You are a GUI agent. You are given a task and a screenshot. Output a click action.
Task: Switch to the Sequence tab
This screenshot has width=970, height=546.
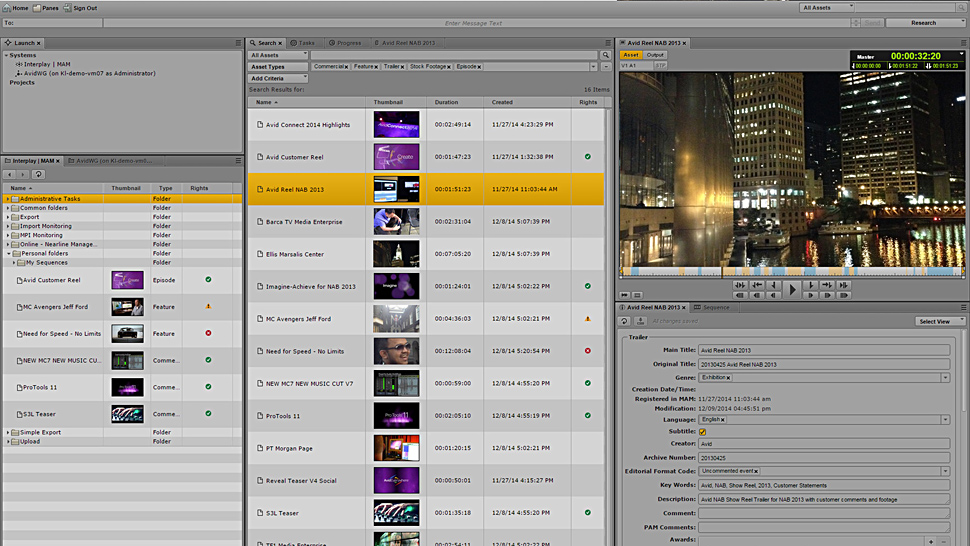pyautogui.click(x=714, y=307)
